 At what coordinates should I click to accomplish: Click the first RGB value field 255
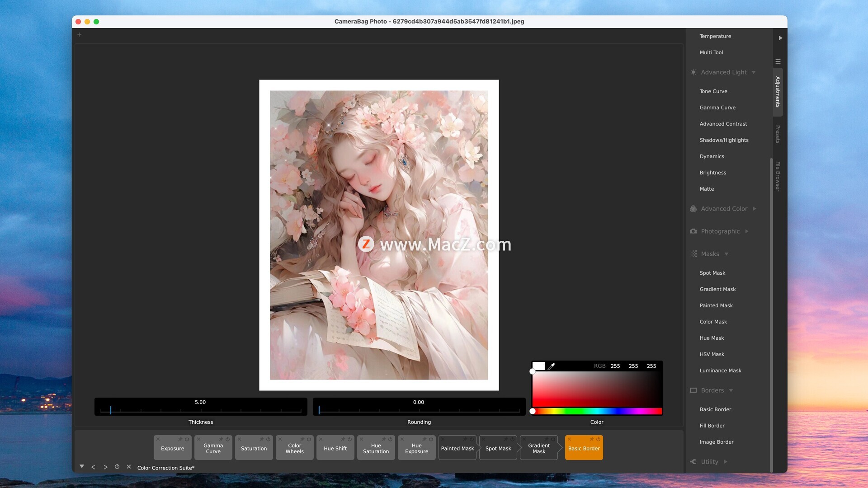615,366
